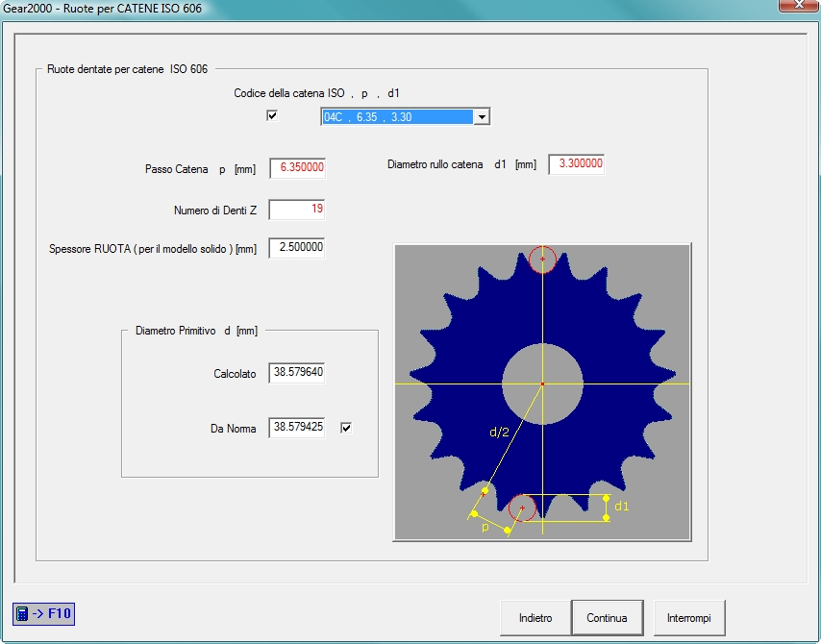This screenshot has width=821, height=644.
Task: Click the 'Diametro Primitivo d [mm]' group label
Action: (x=196, y=331)
